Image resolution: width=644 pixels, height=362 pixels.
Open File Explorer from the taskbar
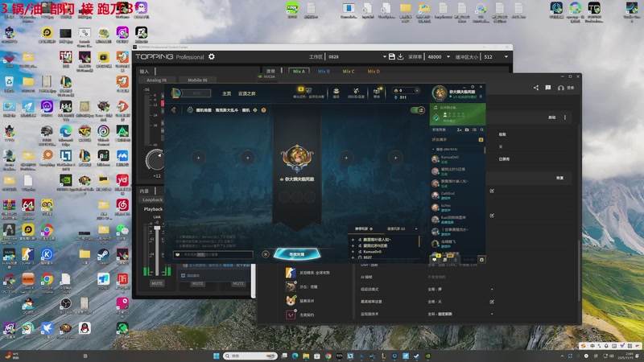306,356
